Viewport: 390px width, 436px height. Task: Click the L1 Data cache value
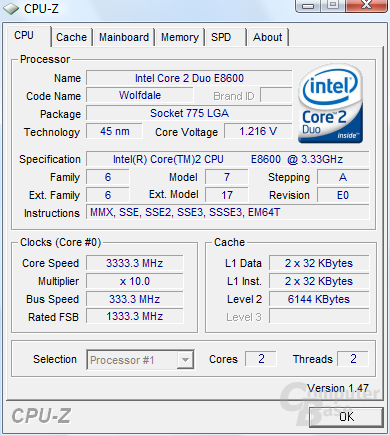(319, 263)
